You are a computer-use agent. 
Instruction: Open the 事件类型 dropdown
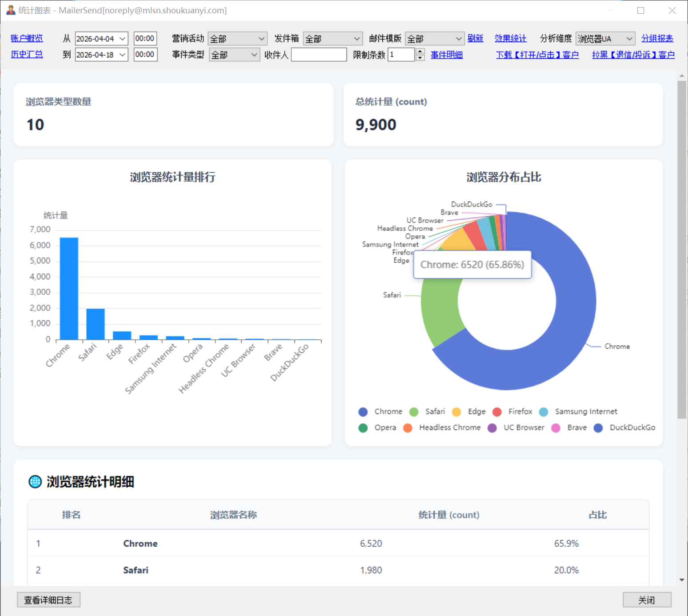[x=235, y=55]
